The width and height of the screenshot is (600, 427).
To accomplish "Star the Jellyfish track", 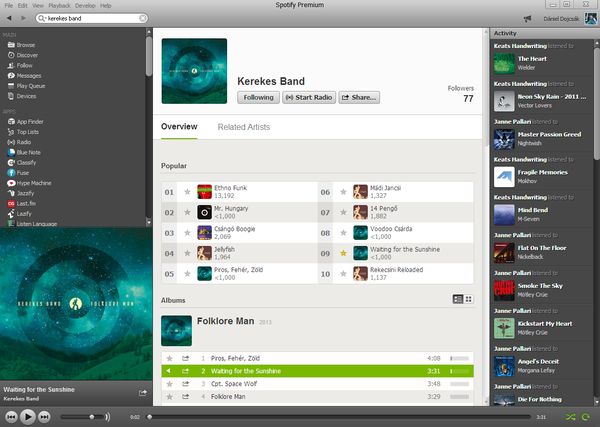I will (187, 253).
